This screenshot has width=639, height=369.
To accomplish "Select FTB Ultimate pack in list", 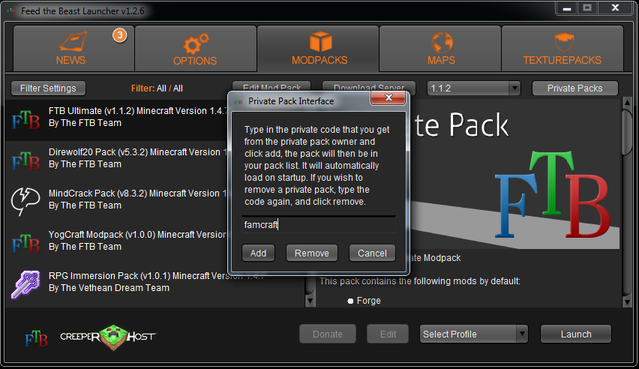I will (117, 120).
